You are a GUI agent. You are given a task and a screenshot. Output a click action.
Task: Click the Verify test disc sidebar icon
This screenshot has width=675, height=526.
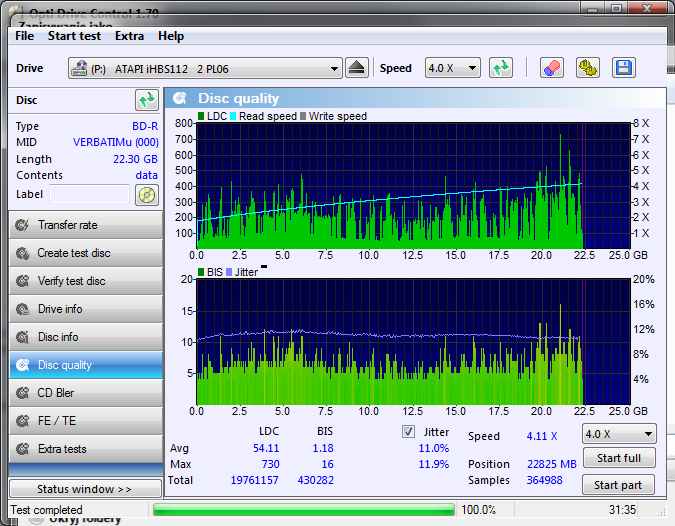pos(22,281)
